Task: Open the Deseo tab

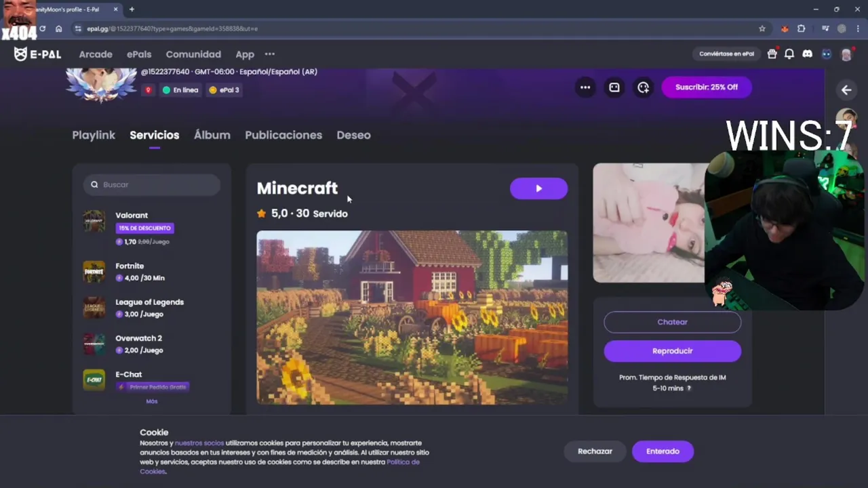Action: (353, 135)
